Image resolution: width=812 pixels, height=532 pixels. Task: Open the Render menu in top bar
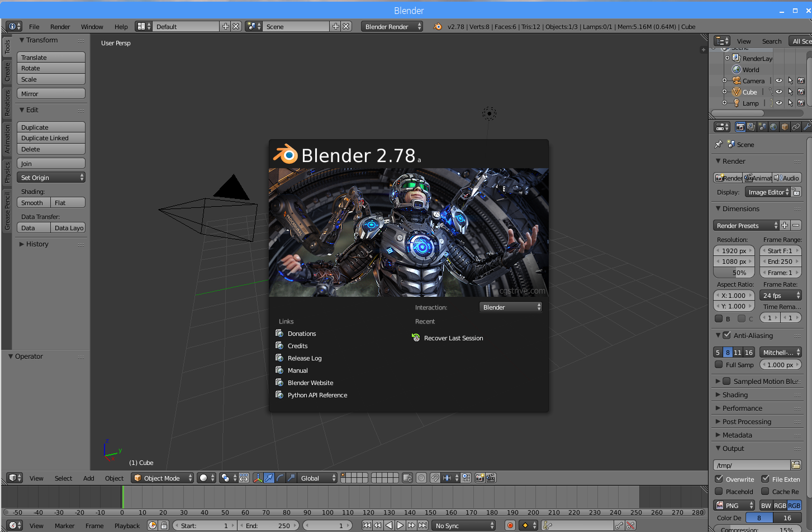(x=60, y=26)
